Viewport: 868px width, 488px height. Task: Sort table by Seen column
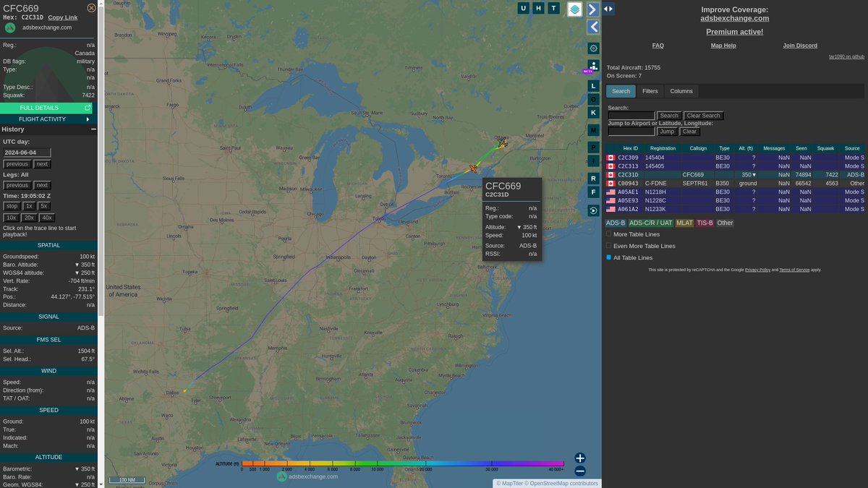(801, 148)
